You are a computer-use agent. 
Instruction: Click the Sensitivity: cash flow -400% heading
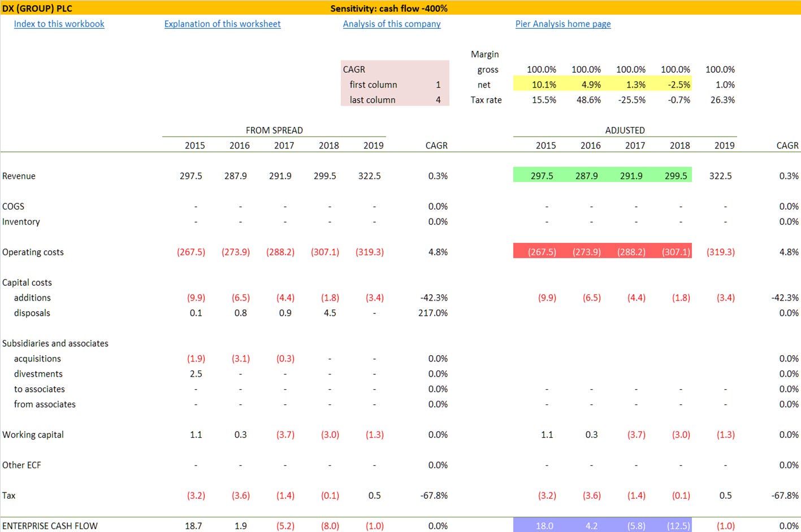coord(389,8)
